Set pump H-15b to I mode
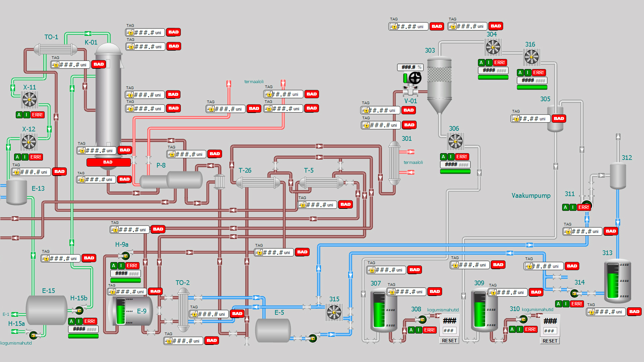The image size is (644, 362). tap(79, 321)
